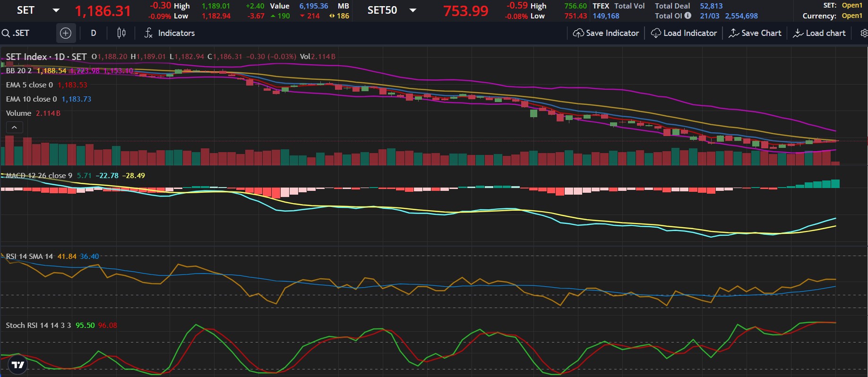Click the Load Indicator button
Screen dimensions: 868x377
(x=684, y=33)
